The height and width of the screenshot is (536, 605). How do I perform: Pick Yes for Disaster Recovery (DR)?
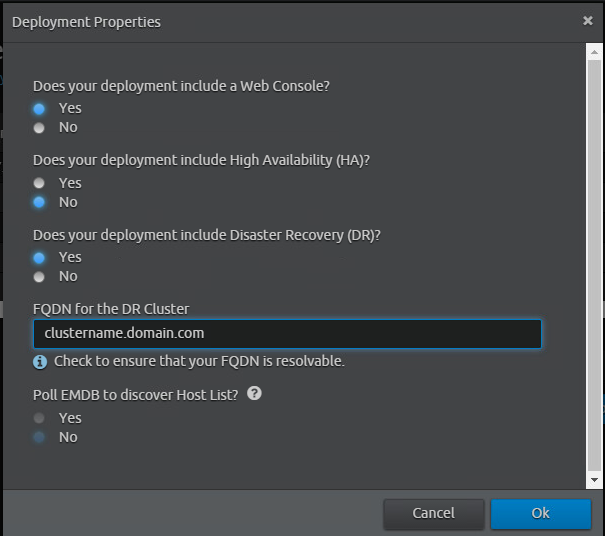coord(39,257)
